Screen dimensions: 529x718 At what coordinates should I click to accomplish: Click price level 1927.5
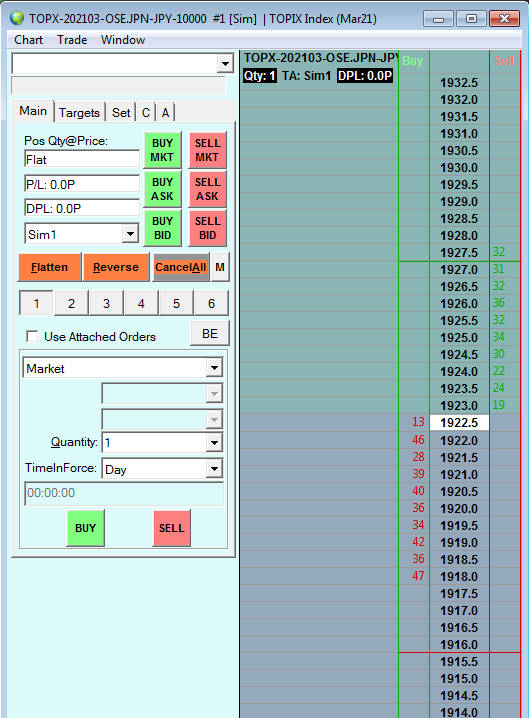(x=459, y=252)
